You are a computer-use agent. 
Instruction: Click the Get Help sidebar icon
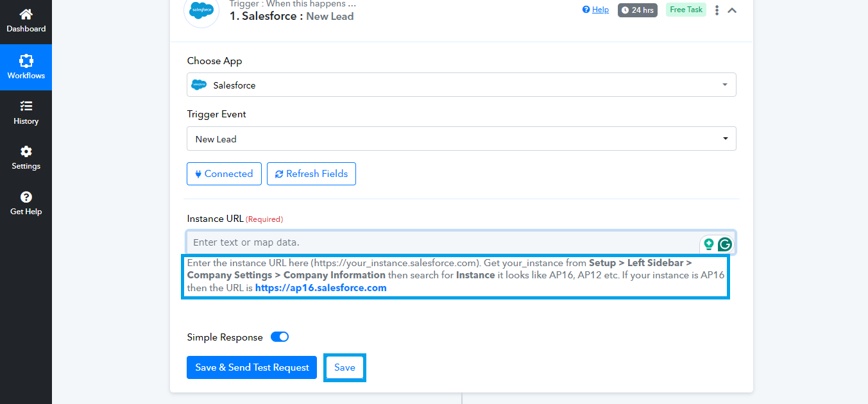point(26,203)
